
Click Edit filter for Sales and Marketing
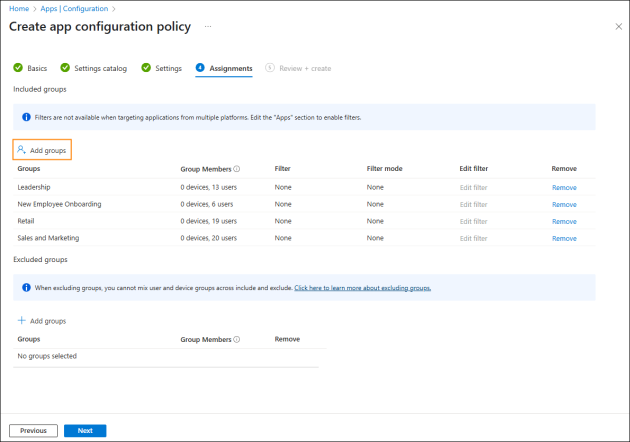pos(473,238)
